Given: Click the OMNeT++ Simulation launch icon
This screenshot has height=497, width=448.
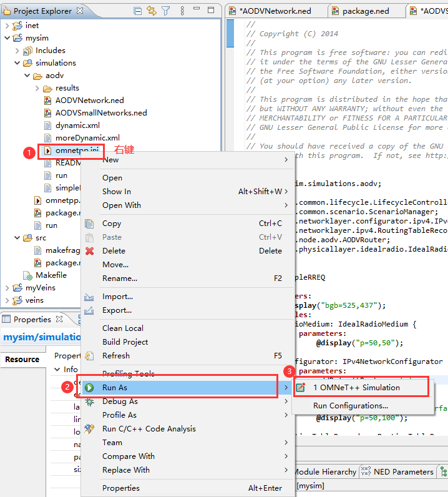Looking at the screenshot, I should 300,387.
